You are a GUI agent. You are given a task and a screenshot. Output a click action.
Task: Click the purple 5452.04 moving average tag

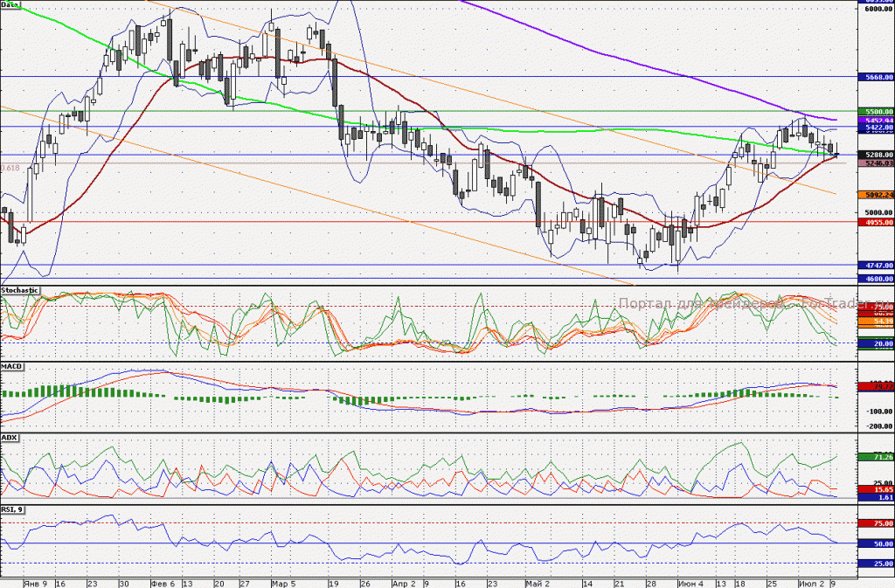[x=876, y=121]
